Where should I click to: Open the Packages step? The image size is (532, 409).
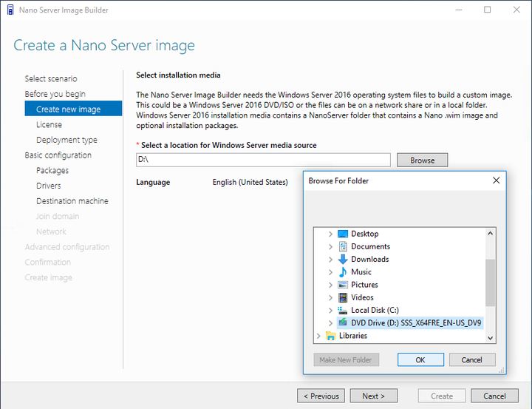pyautogui.click(x=52, y=171)
